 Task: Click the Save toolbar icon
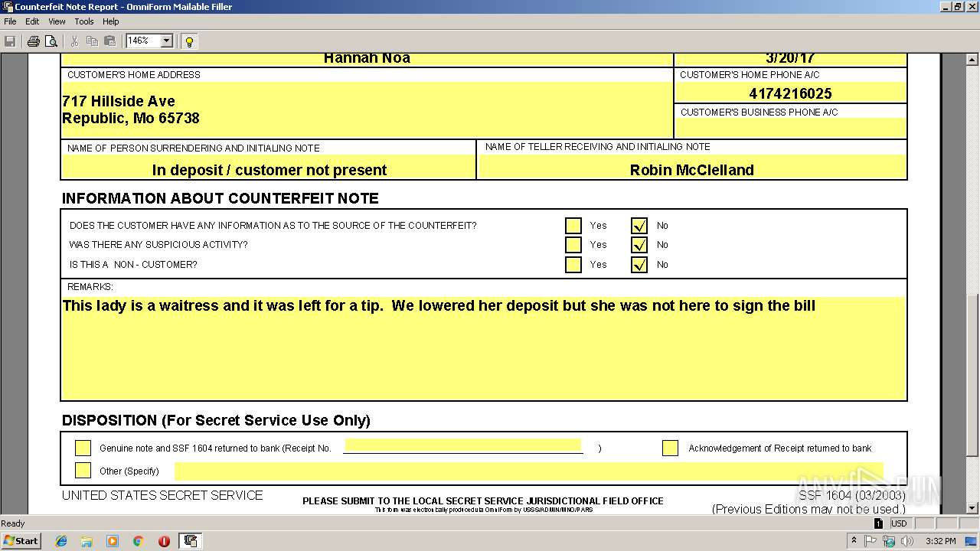(10, 41)
